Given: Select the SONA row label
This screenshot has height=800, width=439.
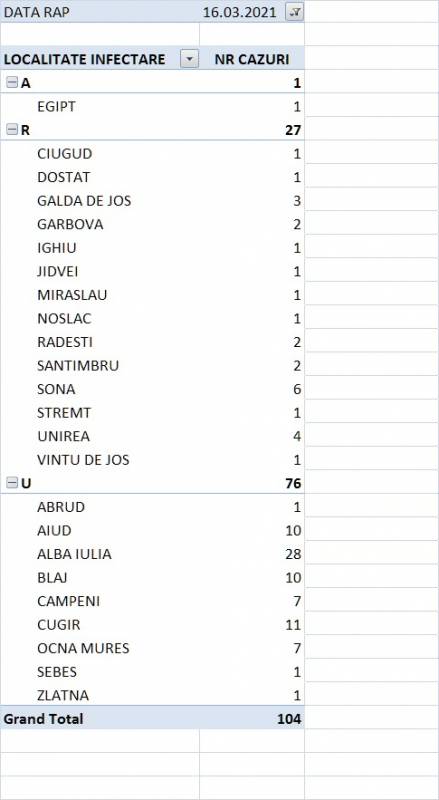Looking at the screenshot, I should pos(56,389).
